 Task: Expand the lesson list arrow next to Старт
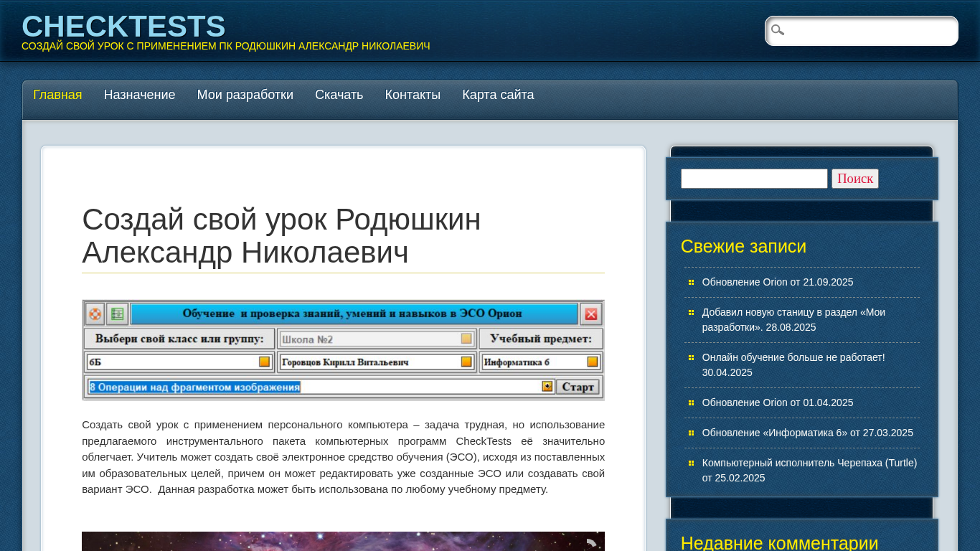pyautogui.click(x=547, y=387)
